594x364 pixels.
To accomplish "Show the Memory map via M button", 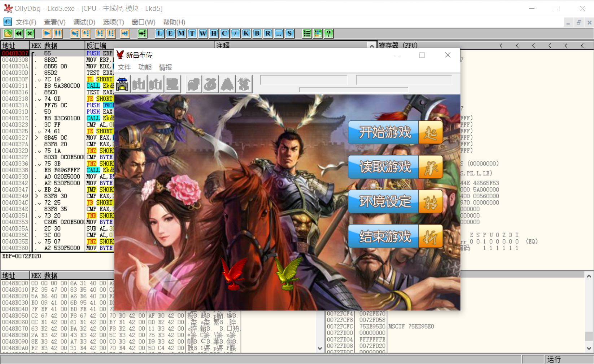I will 181,34.
